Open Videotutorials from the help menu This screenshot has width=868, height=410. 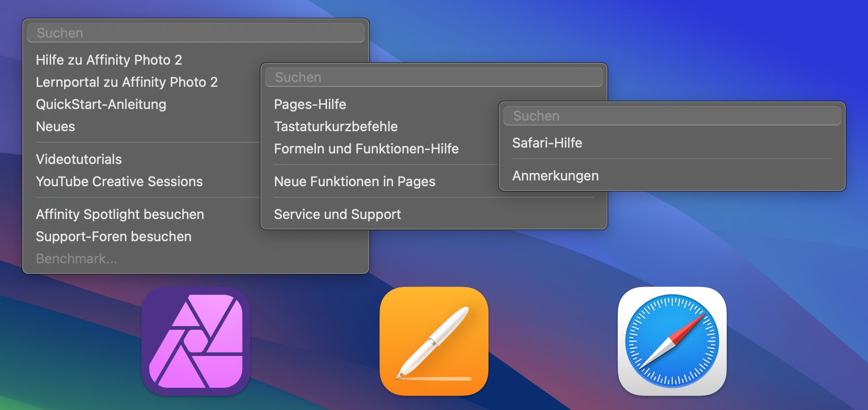(79, 159)
